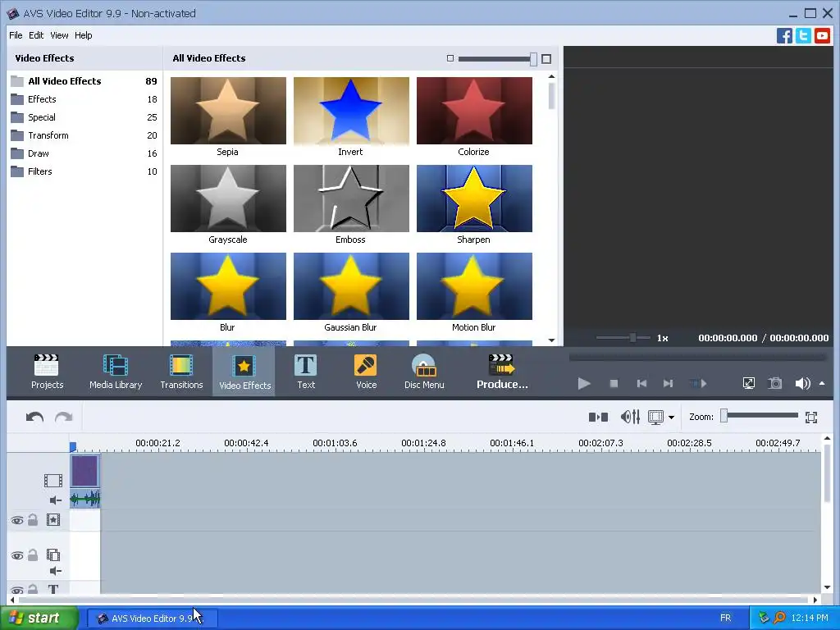Open the View menu
Viewport: 840px width, 630px height.
pyautogui.click(x=59, y=35)
